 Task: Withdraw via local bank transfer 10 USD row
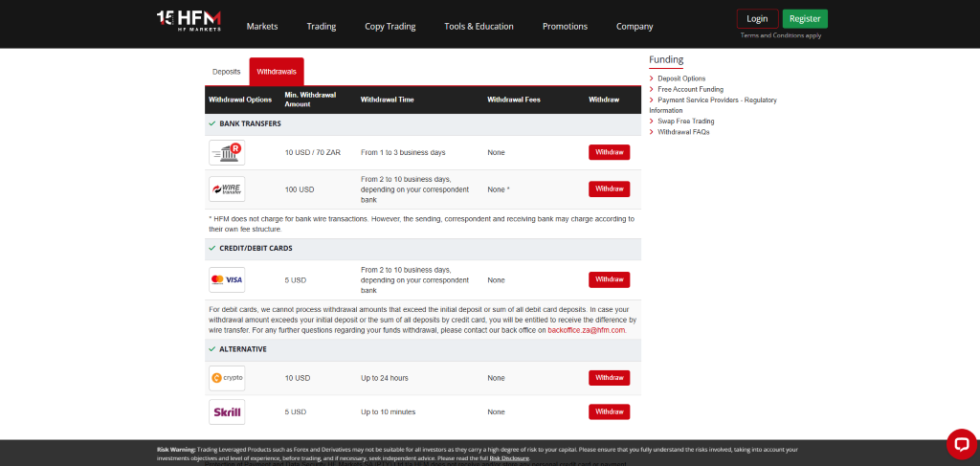(610, 152)
